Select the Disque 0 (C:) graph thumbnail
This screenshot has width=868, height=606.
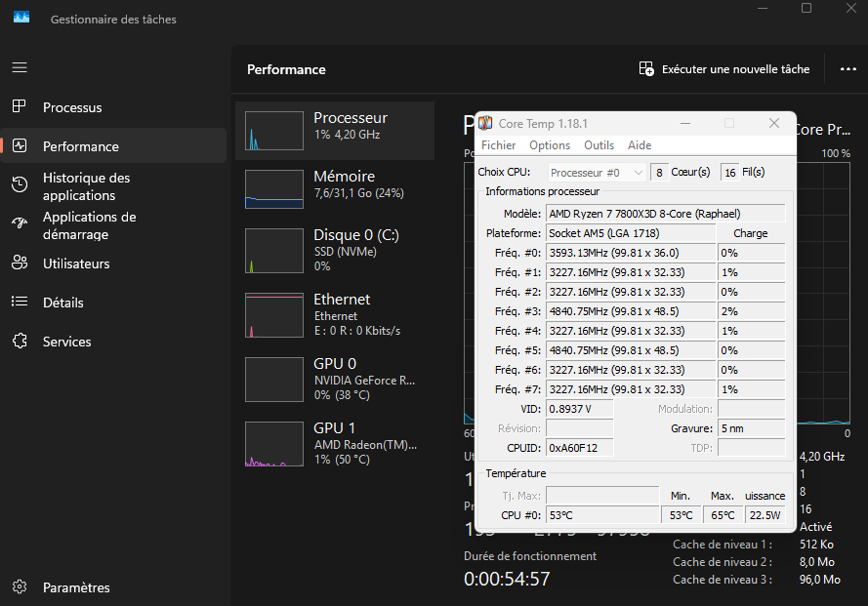point(274,251)
